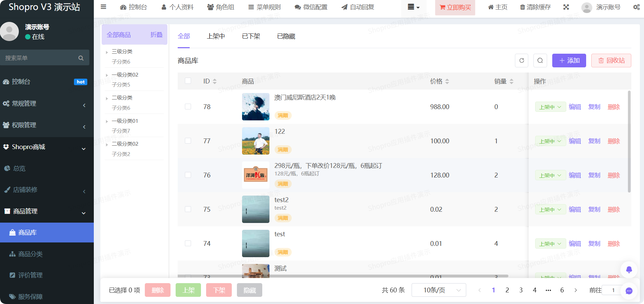Open 评价管理 sidebar item
This screenshot has height=304, width=644.
(47, 275)
